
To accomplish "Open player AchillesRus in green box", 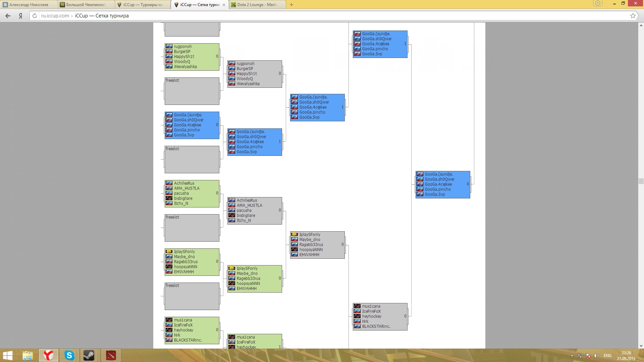I will pos(184,183).
